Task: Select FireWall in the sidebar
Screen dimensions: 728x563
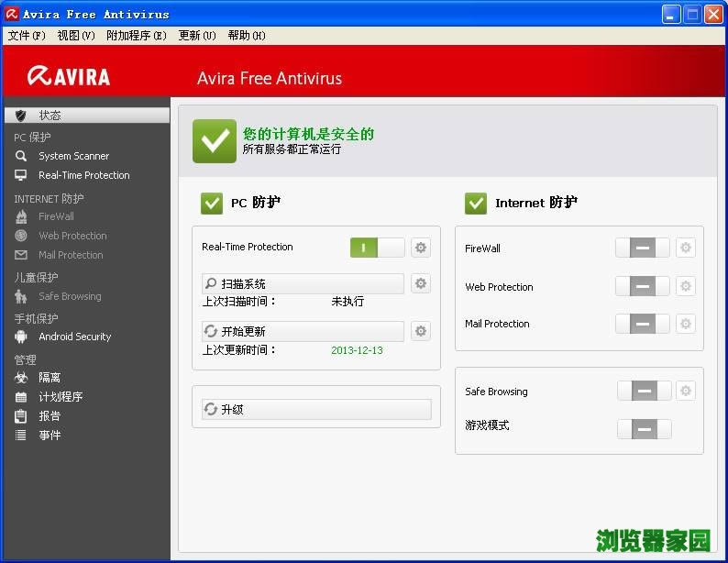Action: (56, 216)
